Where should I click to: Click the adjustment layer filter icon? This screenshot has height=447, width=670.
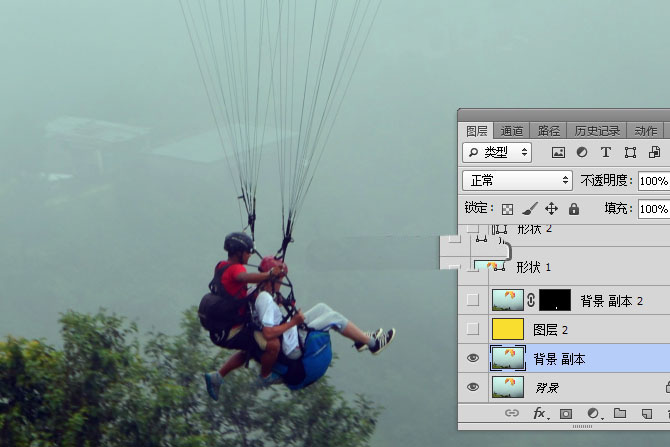(582, 153)
